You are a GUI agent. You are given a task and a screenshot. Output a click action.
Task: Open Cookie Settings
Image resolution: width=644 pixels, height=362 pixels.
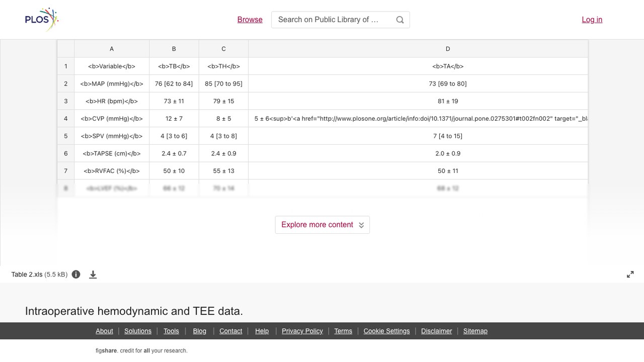click(386, 331)
